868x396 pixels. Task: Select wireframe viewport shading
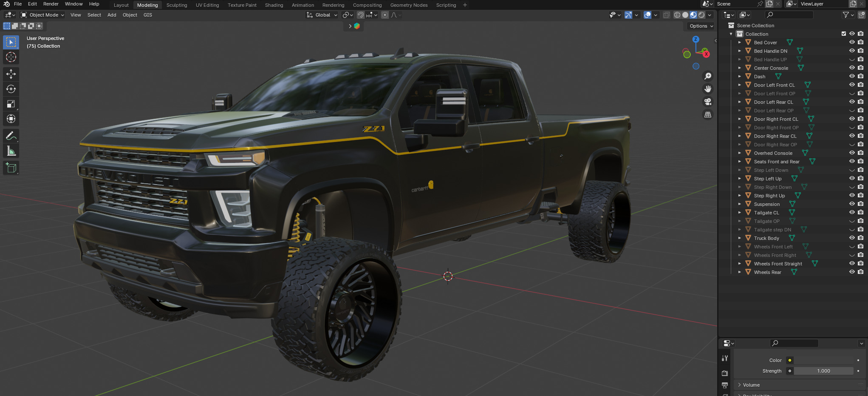[677, 15]
